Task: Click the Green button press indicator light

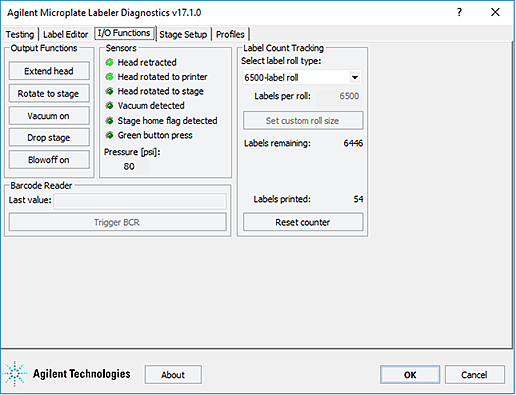Action: [109, 135]
